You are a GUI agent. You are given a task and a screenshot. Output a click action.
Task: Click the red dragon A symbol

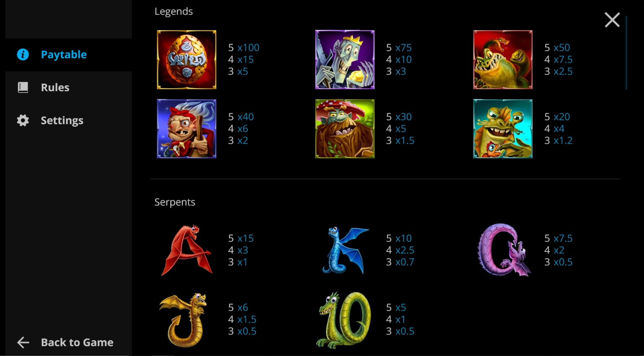tap(187, 250)
